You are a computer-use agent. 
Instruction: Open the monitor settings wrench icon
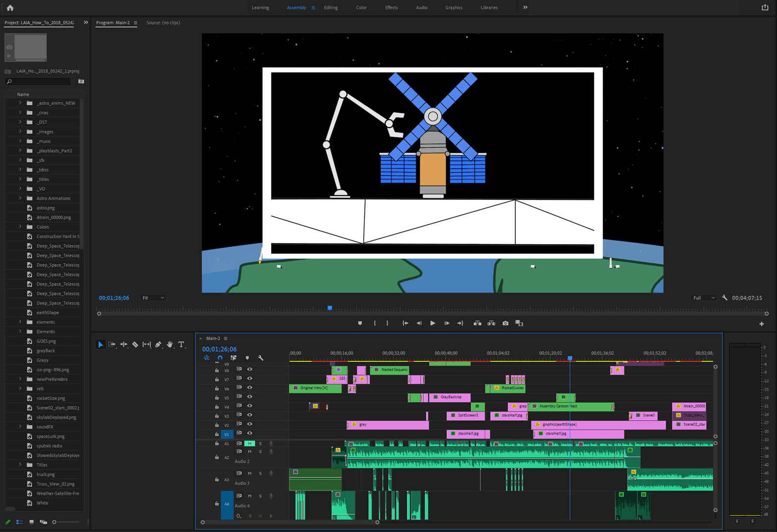(x=725, y=298)
